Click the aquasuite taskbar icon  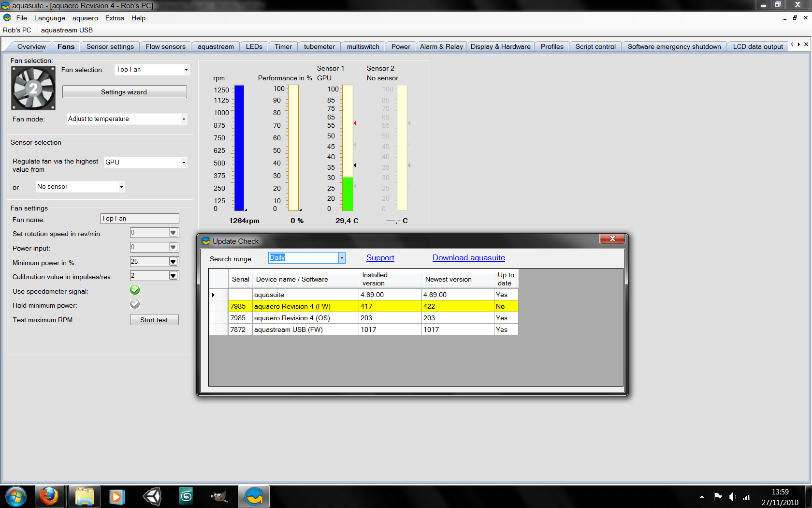254,496
